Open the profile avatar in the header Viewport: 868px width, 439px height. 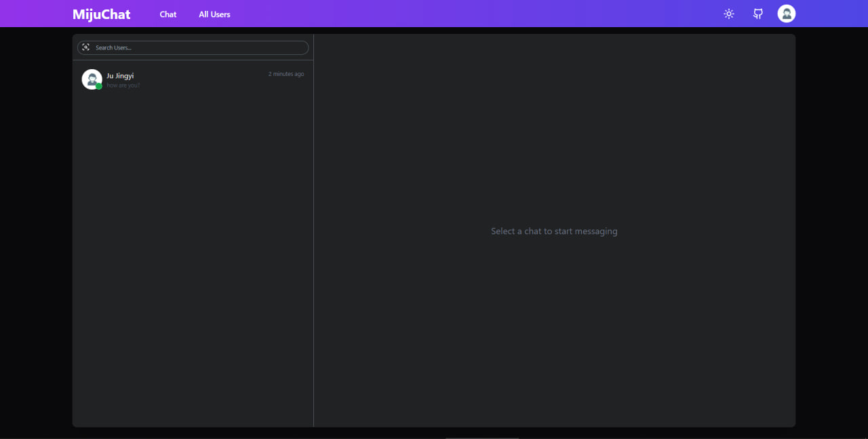click(x=787, y=14)
